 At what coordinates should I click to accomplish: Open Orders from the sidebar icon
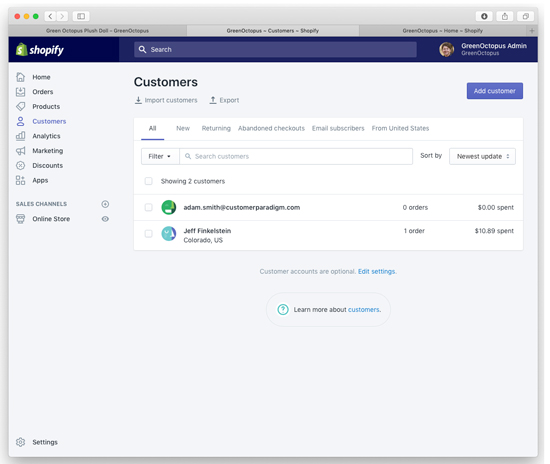(x=20, y=92)
